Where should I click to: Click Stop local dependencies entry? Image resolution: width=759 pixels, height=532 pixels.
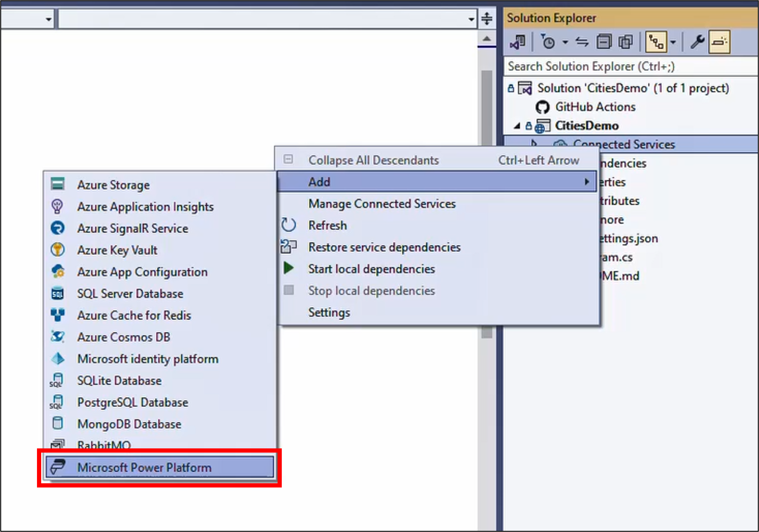(x=437, y=291)
